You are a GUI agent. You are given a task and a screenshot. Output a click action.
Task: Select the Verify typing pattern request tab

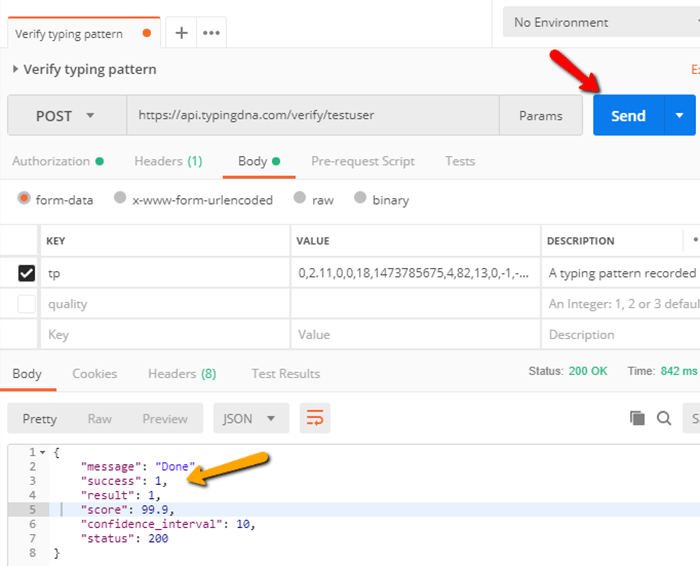[84, 33]
